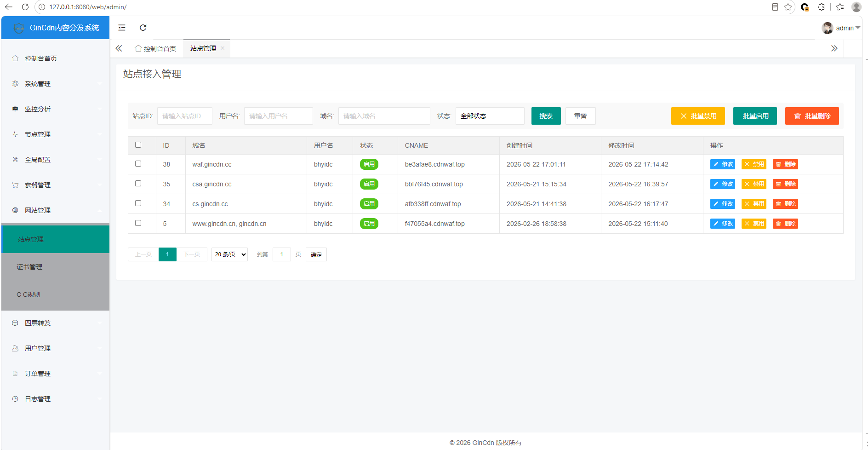Click the 站点ID input field
Image resolution: width=868 pixels, height=450 pixels.
click(x=185, y=116)
